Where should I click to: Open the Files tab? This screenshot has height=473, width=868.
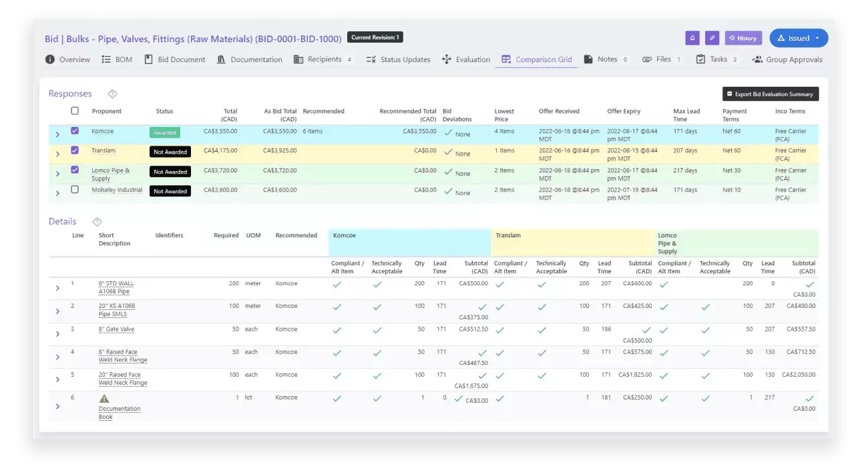(662, 59)
